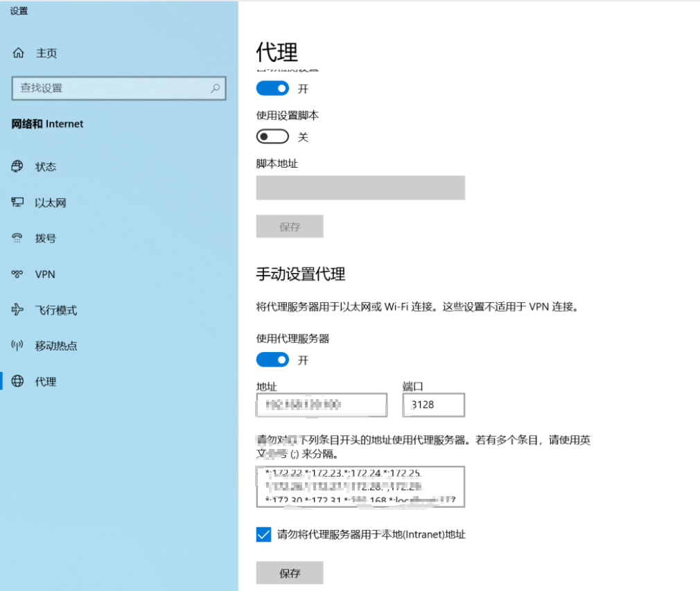Viewport: 700px width, 591px height.
Task: Click the 脚本地址 input field
Action: point(360,188)
